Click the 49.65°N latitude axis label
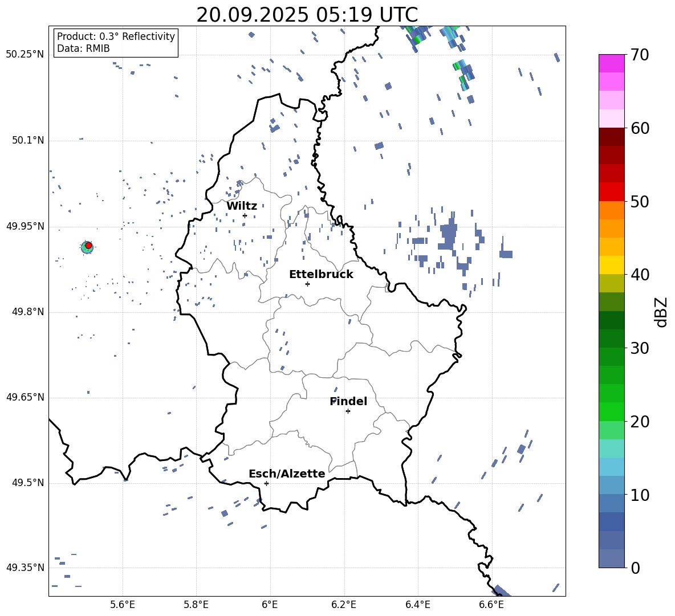 (x=25, y=397)
